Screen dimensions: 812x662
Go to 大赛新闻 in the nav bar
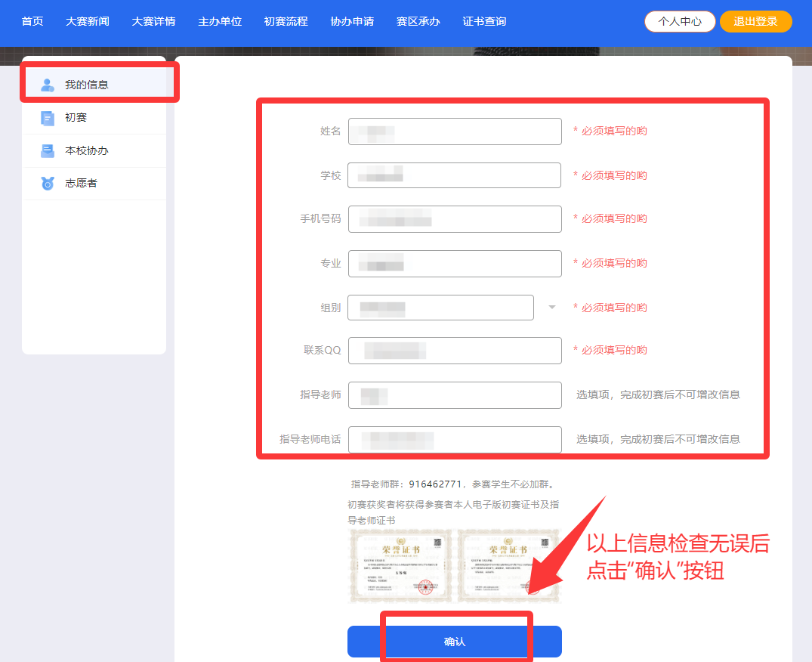(88, 21)
